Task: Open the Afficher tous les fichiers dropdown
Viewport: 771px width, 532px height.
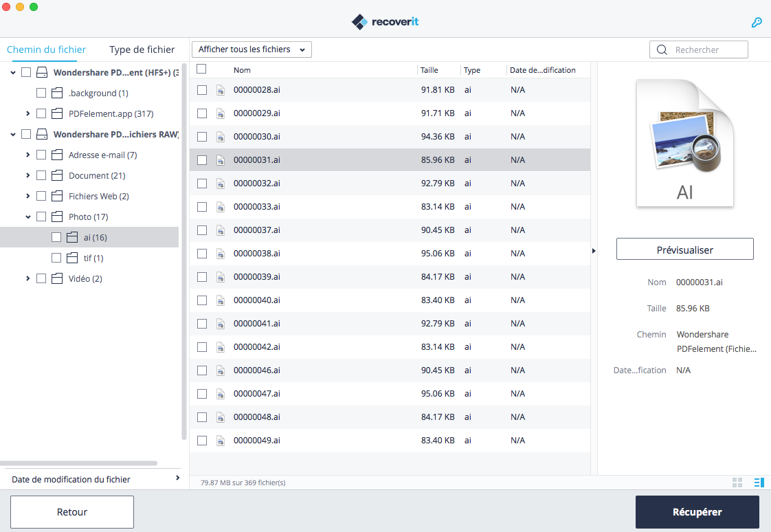Action: coord(252,49)
